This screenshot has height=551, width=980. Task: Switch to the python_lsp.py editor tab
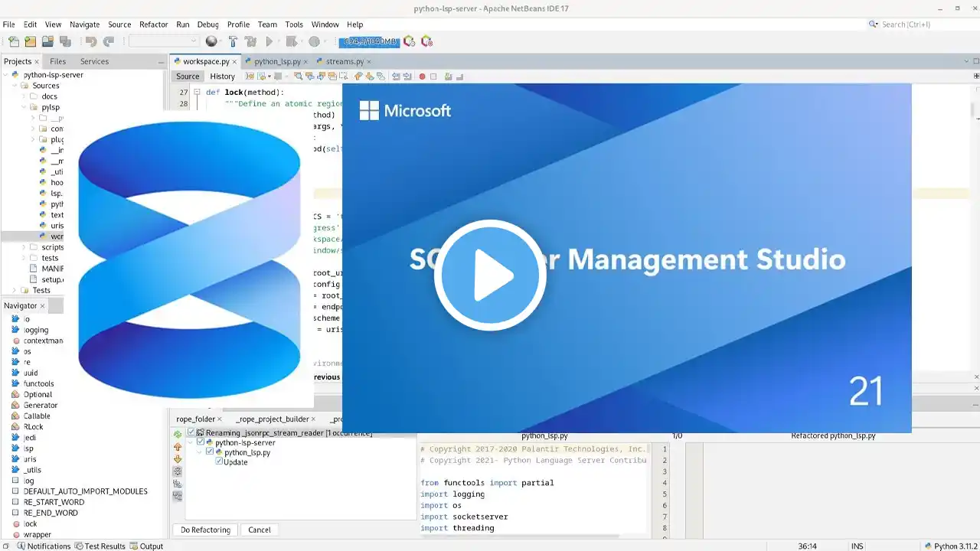pyautogui.click(x=277, y=61)
